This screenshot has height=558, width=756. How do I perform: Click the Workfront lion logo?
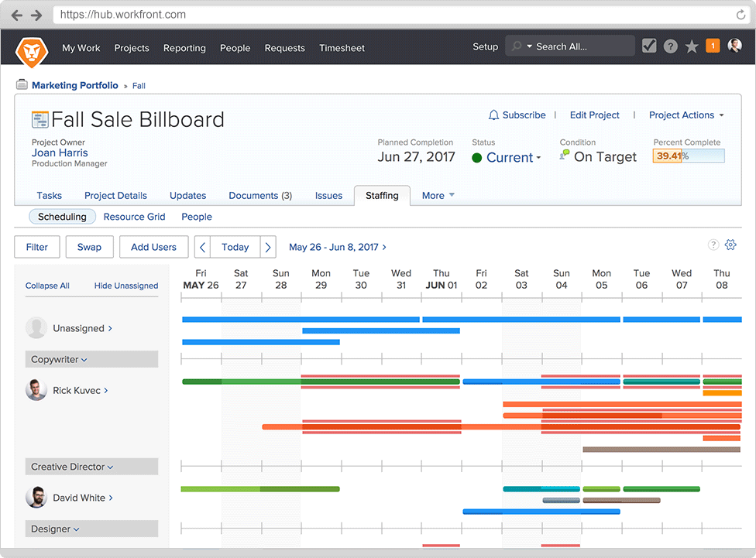coord(32,51)
